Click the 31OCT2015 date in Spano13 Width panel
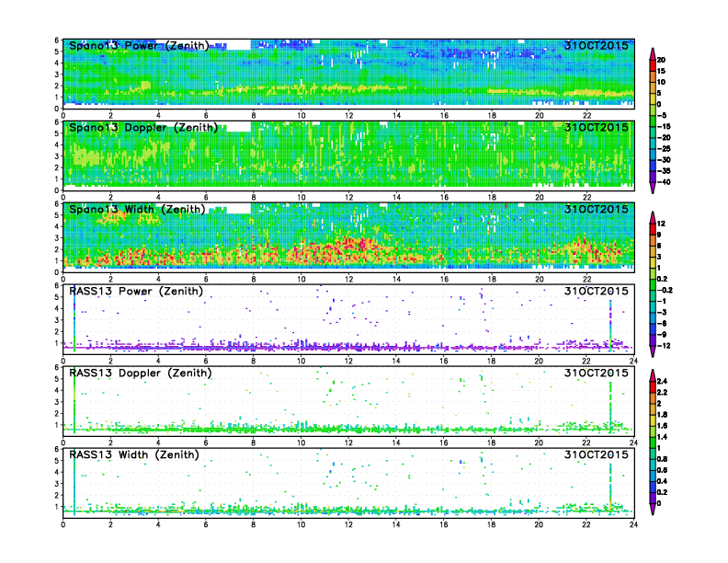 [x=597, y=209]
